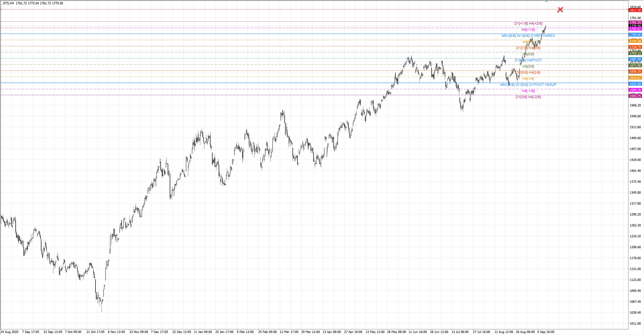Screen dimensions: 644x335
Task: Click the D1[3/8] H4[-2/8] label
Action: point(528,97)
